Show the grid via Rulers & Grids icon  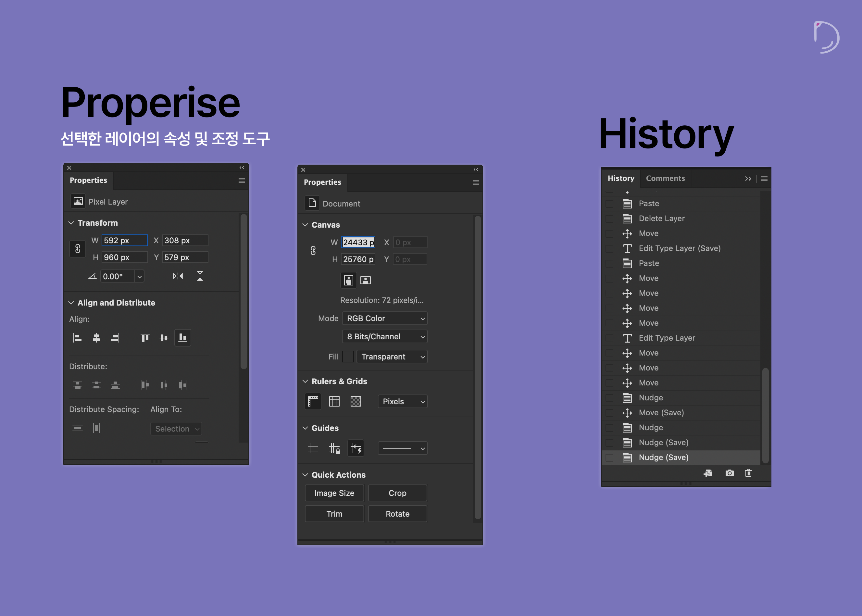[334, 401]
